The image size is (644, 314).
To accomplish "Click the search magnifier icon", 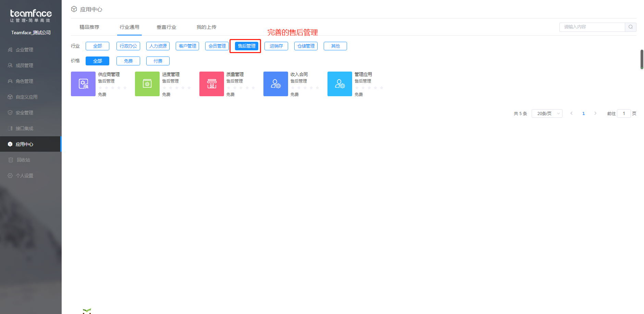I will 630,27.
